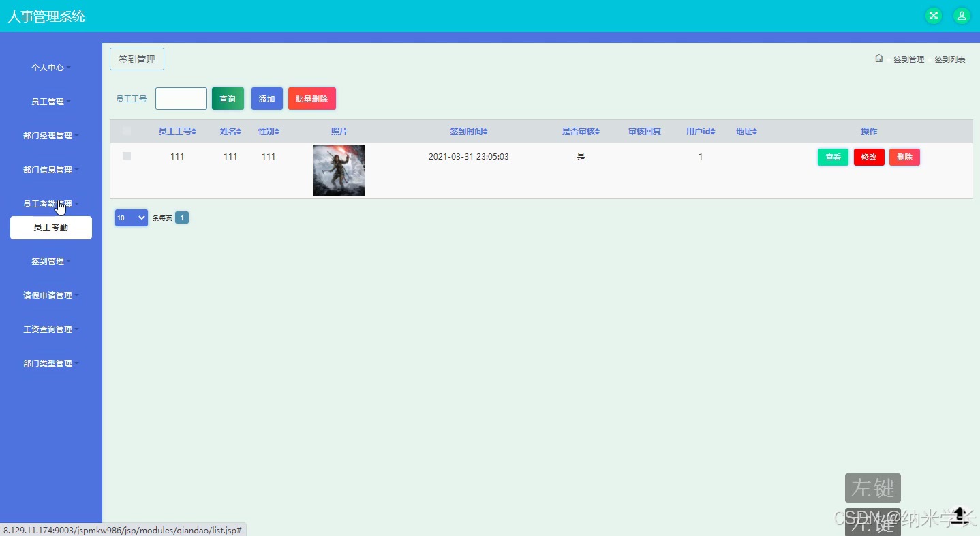Expand the 请假申请管理 sidebar menu

click(51, 295)
